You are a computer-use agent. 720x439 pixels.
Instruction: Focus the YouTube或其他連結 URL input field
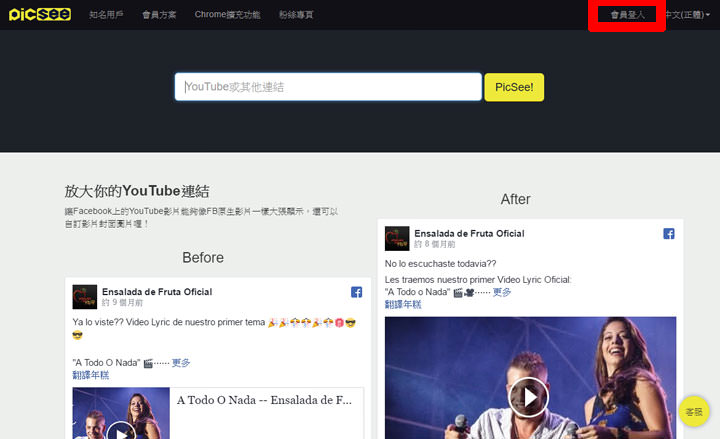[328, 87]
